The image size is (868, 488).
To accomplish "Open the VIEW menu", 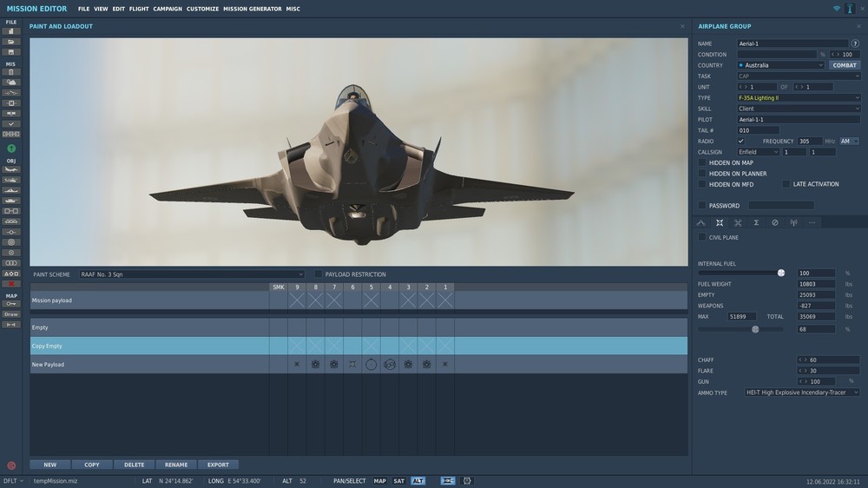I will coord(101,9).
